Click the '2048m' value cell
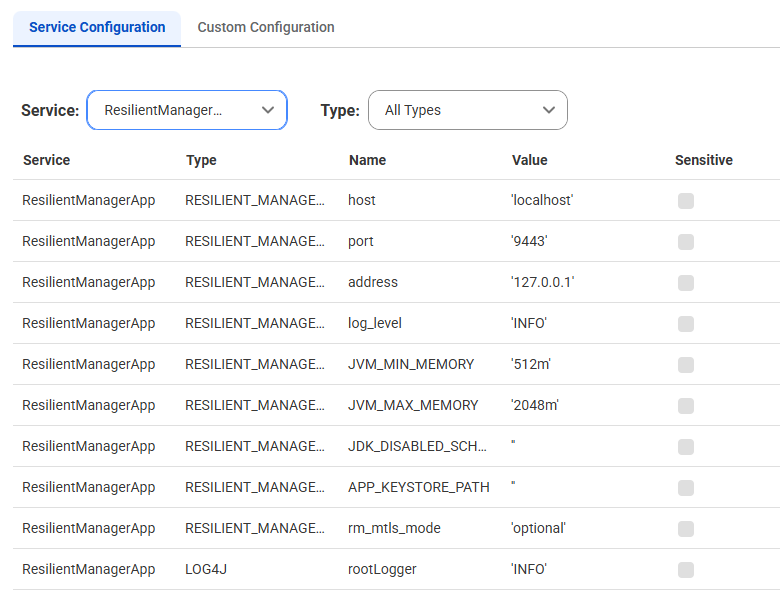 (535, 405)
